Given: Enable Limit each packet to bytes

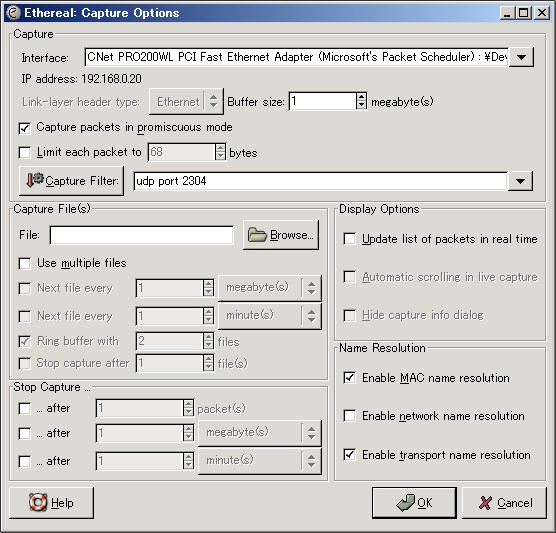Looking at the screenshot, I should 24,152.
